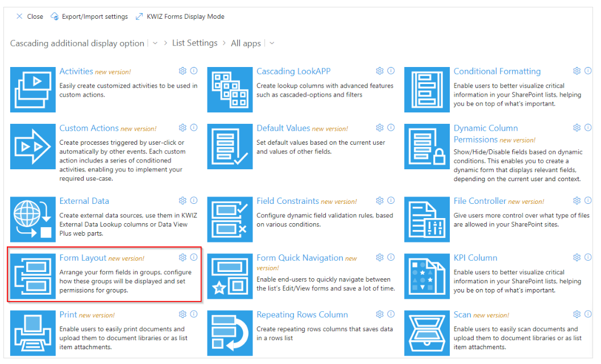Open settings gear for Form Quick Navigation

point(379,257)
